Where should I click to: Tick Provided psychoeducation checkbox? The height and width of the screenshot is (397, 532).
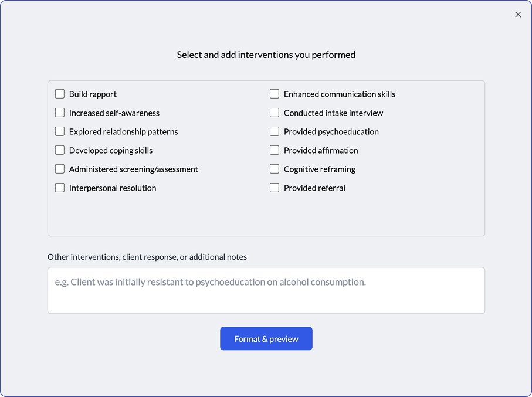coord(275,131)
